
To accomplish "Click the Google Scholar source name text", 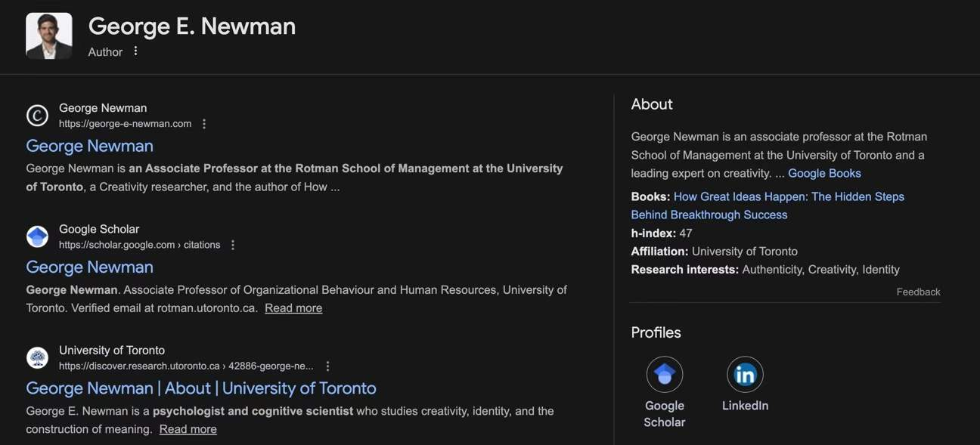I will click(x=99, y=229).
